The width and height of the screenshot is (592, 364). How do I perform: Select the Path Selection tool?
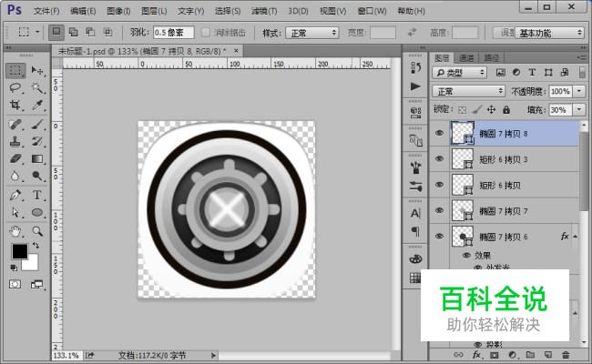(15, 212)
